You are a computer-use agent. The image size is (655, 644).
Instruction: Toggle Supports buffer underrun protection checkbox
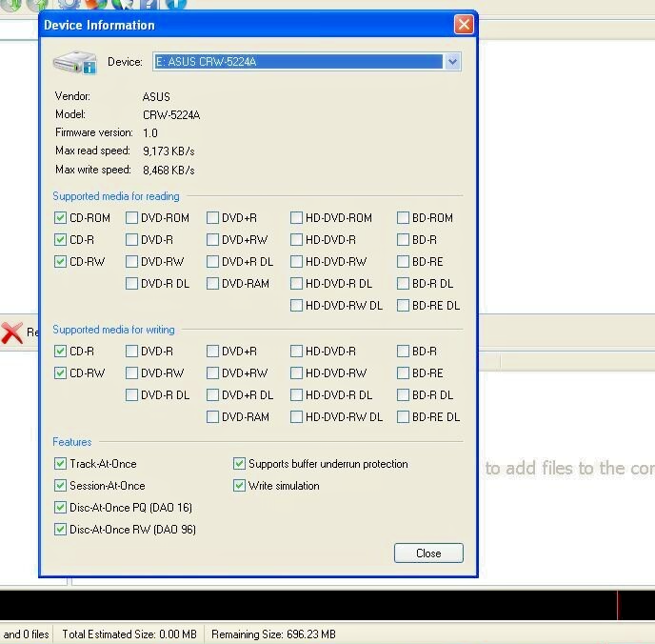click(239, 463)
